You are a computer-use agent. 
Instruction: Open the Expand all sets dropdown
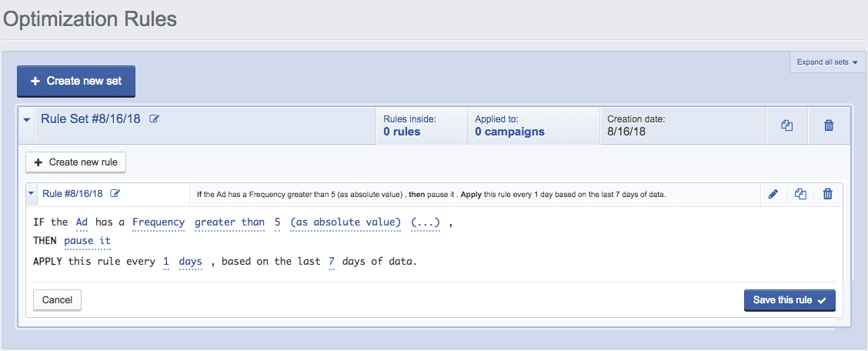(x=827, y=62)
